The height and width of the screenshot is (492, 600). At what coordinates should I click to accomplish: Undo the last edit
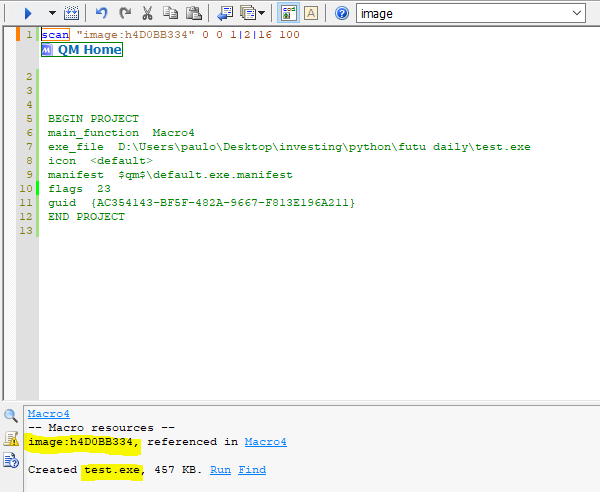point(101,13)
